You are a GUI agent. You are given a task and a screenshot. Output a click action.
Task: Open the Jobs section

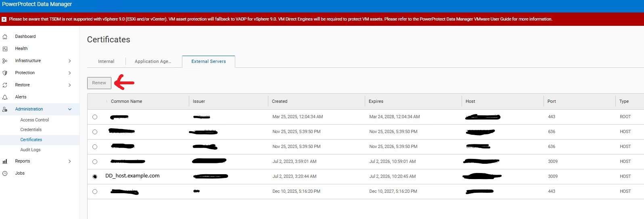click(20, 173)
